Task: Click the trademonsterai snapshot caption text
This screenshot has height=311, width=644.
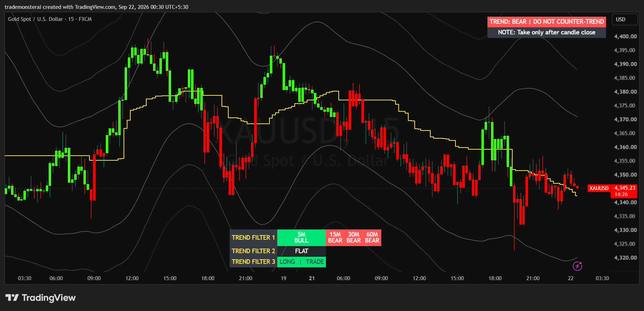Action: 97,7
